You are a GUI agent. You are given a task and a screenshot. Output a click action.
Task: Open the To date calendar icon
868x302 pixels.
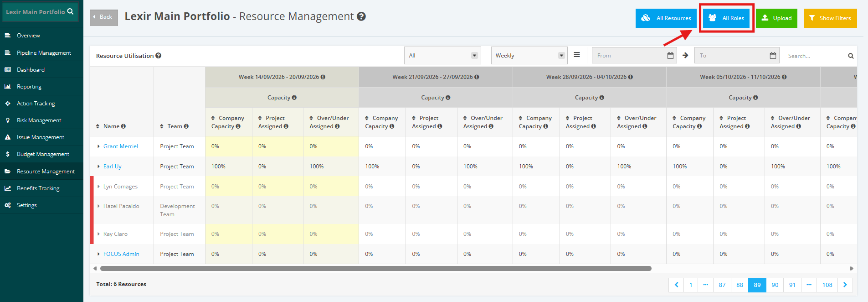(773, 56)
